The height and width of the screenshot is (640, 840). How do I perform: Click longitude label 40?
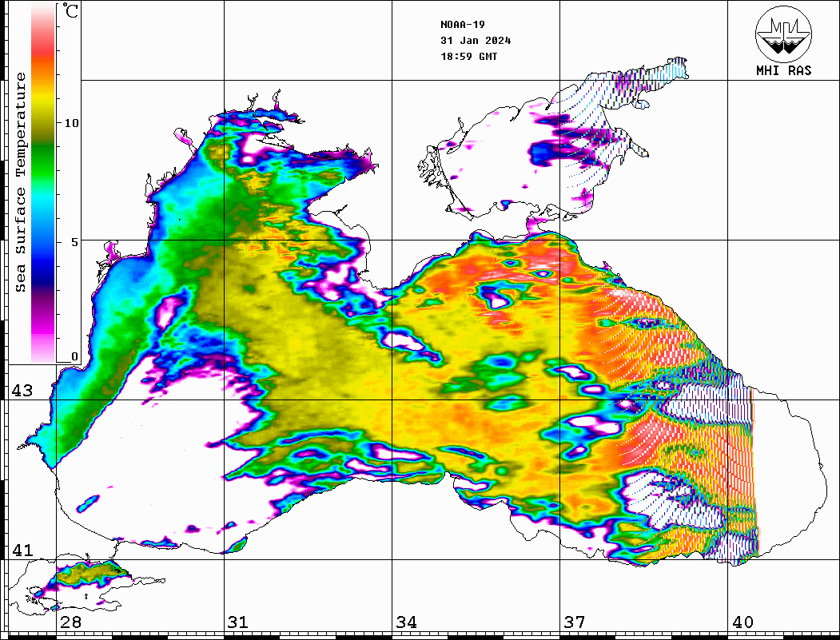click(x=742, y=622)
